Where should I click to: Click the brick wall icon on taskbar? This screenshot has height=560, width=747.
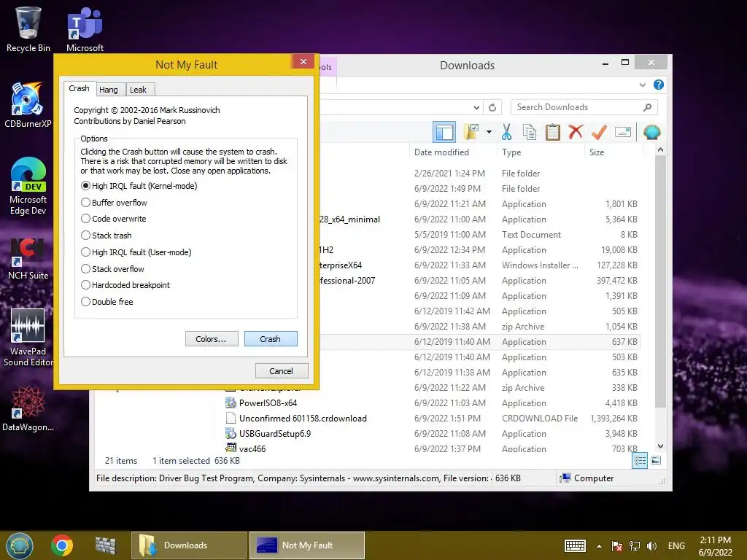(106, 545)
